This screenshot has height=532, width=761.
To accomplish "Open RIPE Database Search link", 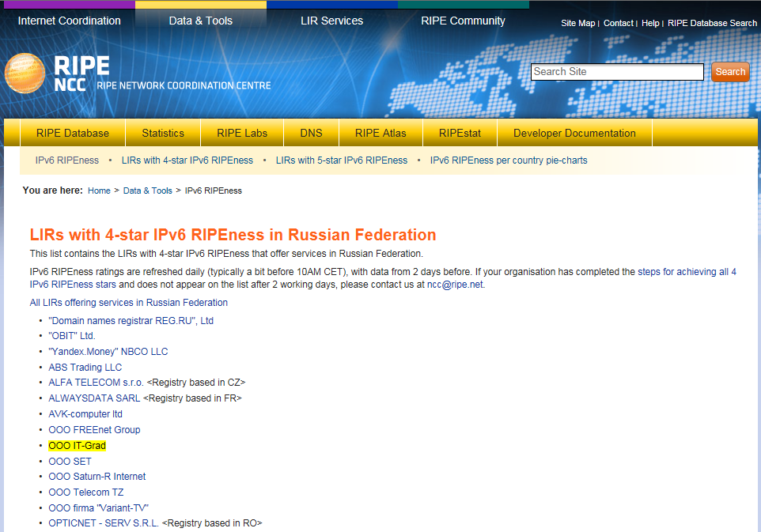I will (x=712, y=23).
